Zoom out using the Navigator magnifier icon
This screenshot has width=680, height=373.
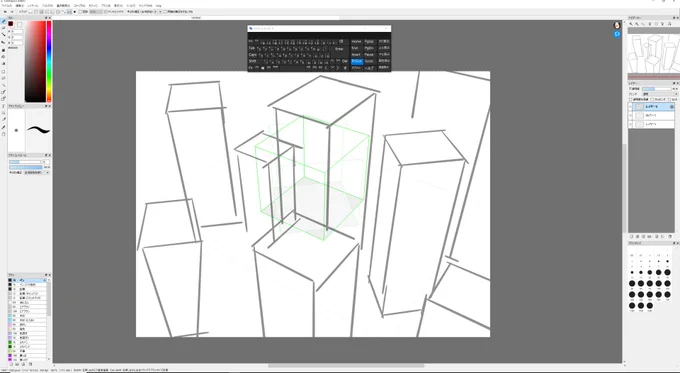click(x=637, y=24)
